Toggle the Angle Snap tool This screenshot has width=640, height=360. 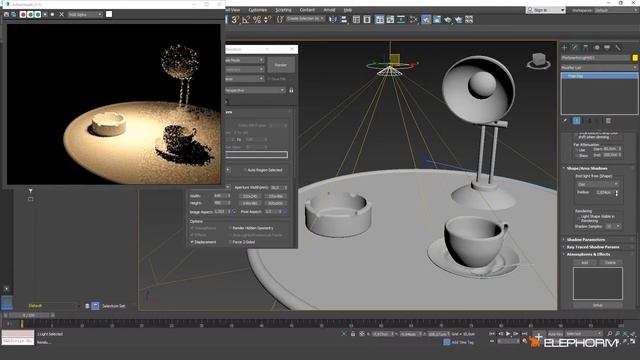point(246,19)
